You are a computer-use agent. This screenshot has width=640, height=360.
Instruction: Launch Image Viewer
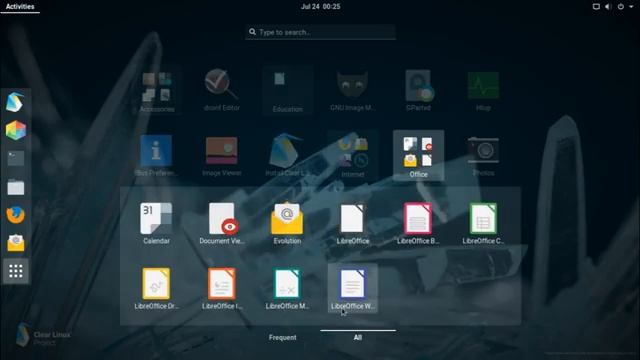pos(222,156)
